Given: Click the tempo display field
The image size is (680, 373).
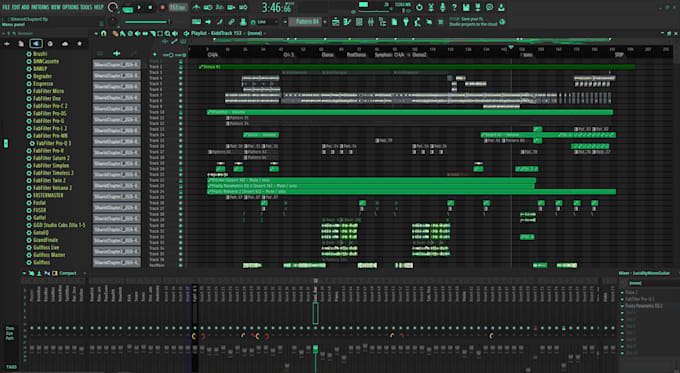Looking at the screenshot, I should coord(177,7).
